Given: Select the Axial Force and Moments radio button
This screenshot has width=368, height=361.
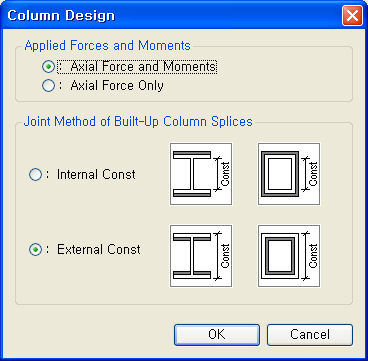Looking at the screenshot, I should pos(48,67).
